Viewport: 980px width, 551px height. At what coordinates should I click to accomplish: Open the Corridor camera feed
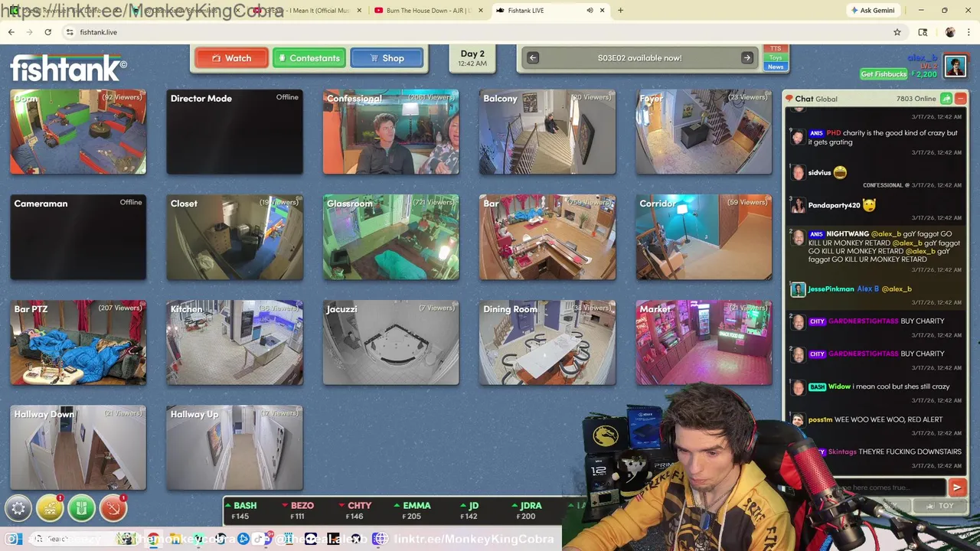click(x=704, y=237)
